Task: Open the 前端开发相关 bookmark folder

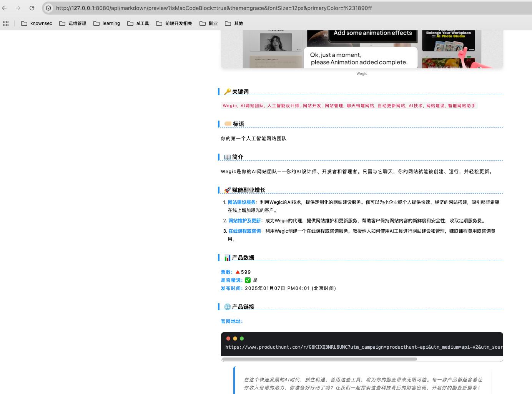Action: pyautogui.click(x=174, y=23)
